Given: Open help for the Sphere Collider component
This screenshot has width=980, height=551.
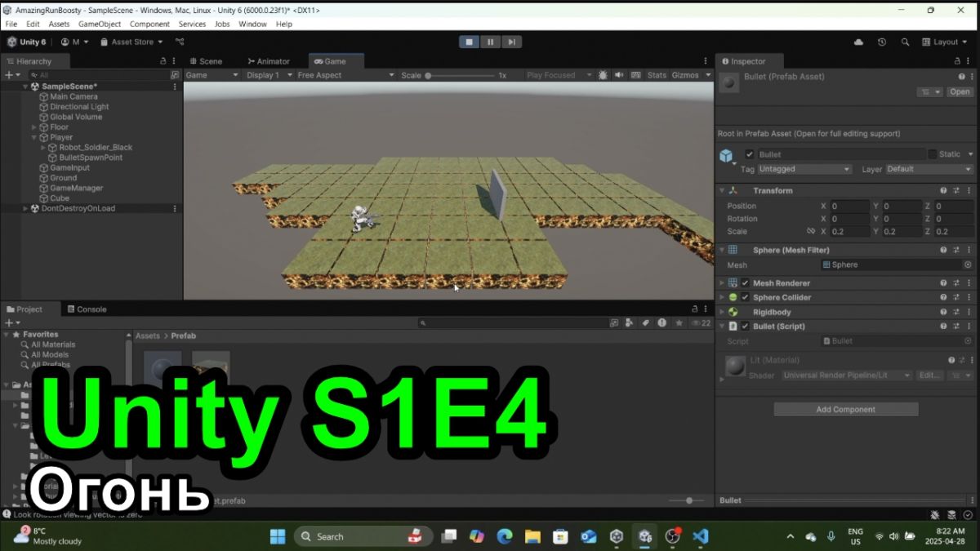Looking at the screenshot, I should 943,298.
